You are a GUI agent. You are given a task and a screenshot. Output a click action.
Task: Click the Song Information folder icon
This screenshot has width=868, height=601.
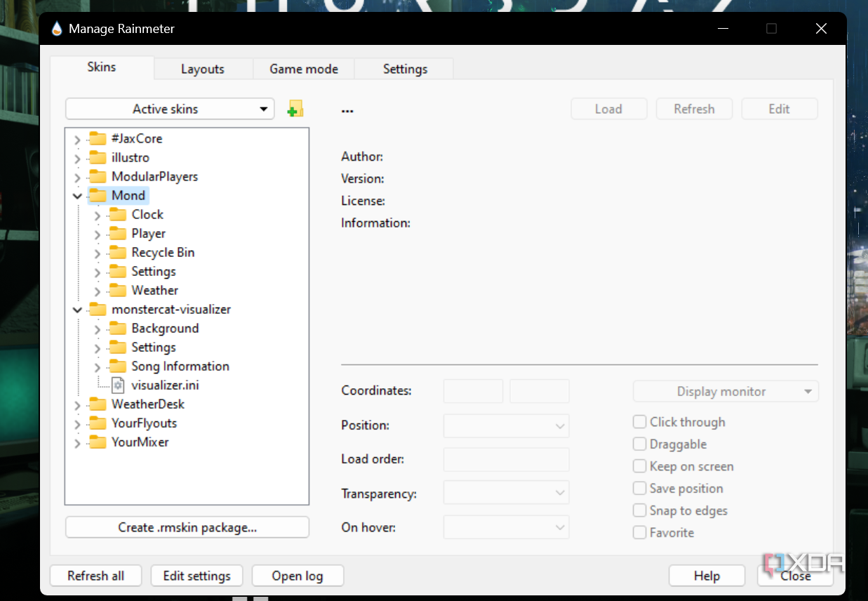pyautogui.click(x=118, y=366)
